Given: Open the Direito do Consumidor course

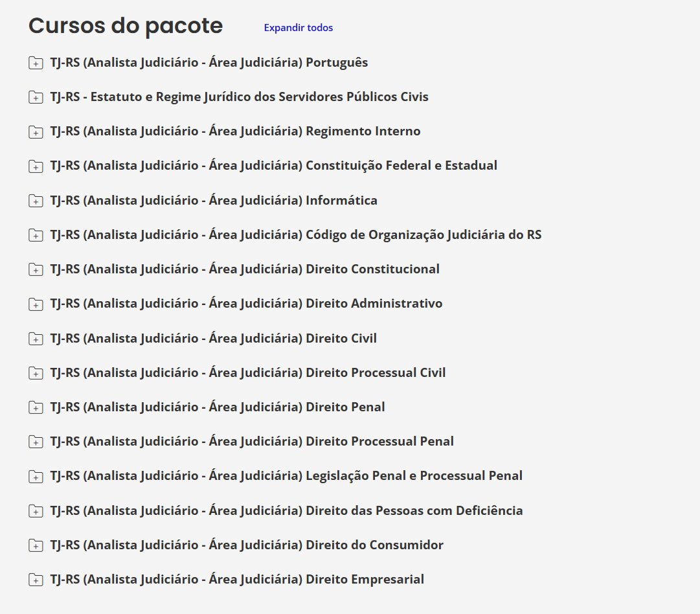Looking at the screenshot, I should 246,545.
